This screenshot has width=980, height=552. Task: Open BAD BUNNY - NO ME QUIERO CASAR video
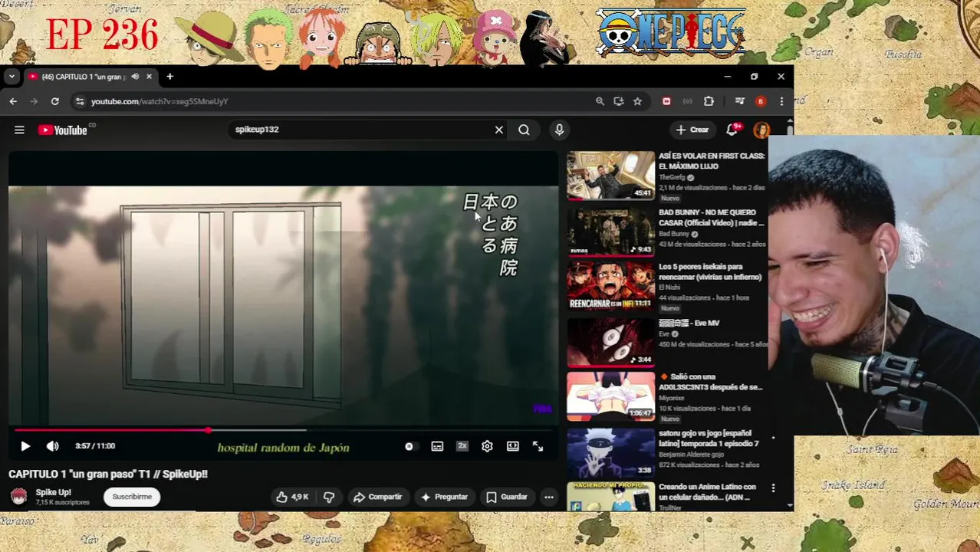coord(711,218)
